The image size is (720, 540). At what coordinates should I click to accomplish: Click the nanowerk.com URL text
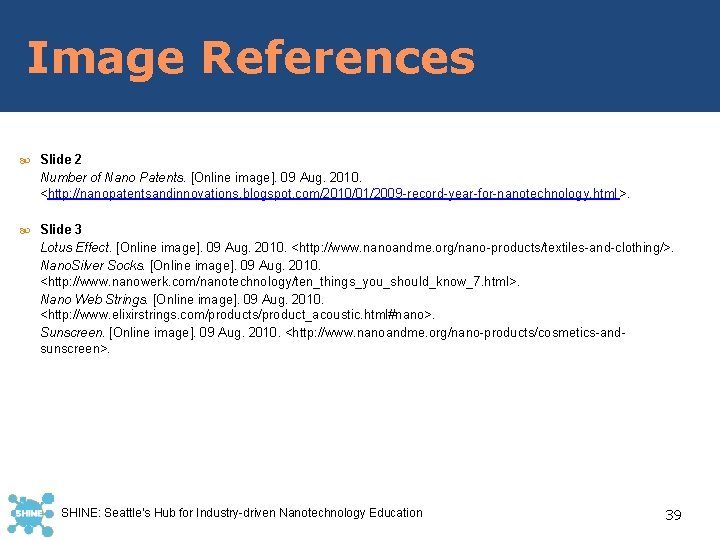[280, 281]
